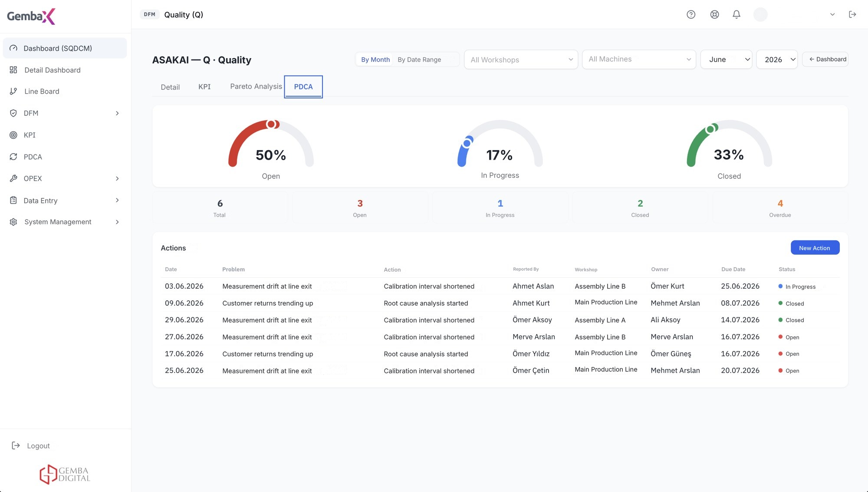Click the Overdue count card showing 4
The width and height of the screenshot is (868, 492).
click(780, 208)
